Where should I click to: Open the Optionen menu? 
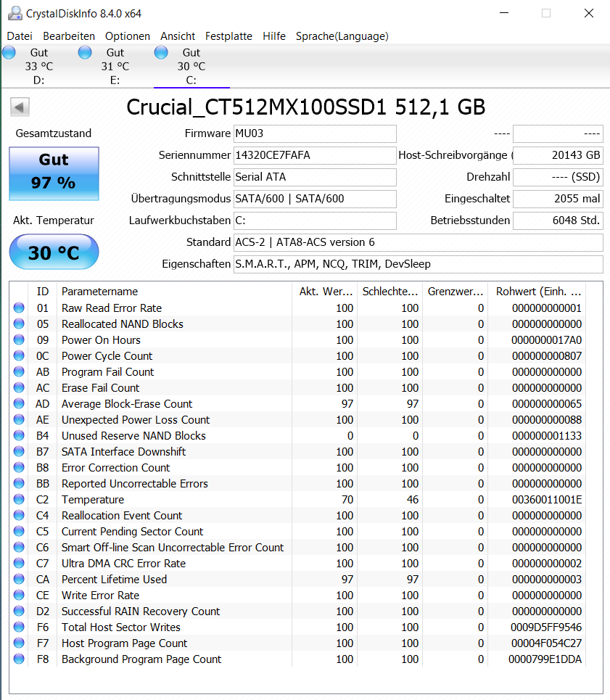(128, 36)
